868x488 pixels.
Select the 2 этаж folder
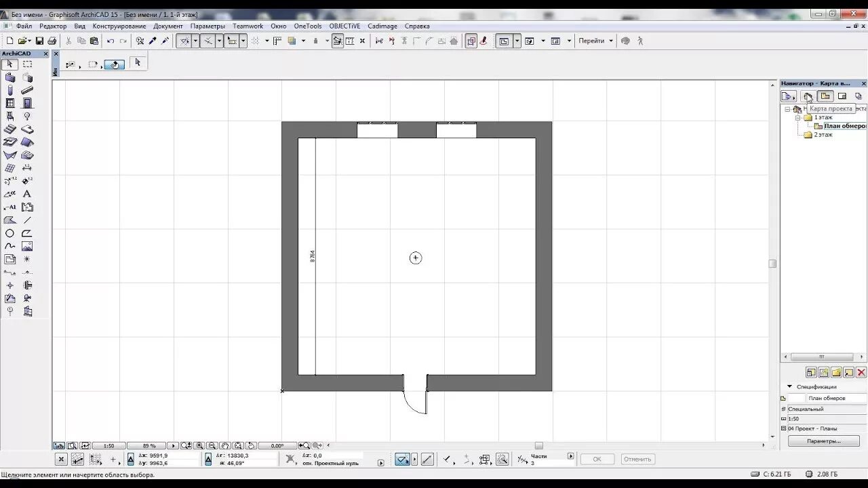pos(823,134)
